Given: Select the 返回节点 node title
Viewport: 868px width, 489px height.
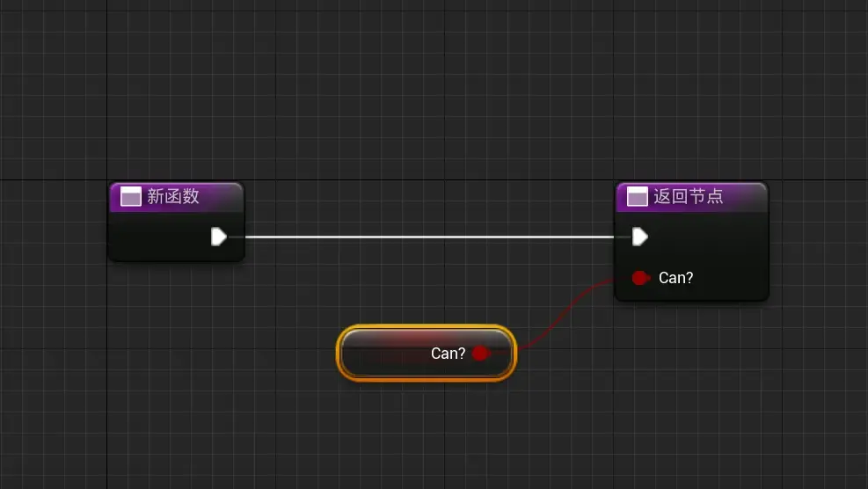Looking at the screenshot, I should pos(688,196).
